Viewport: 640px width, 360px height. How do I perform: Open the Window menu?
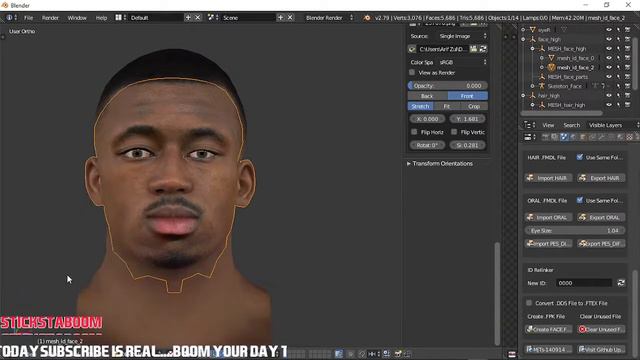77,18
